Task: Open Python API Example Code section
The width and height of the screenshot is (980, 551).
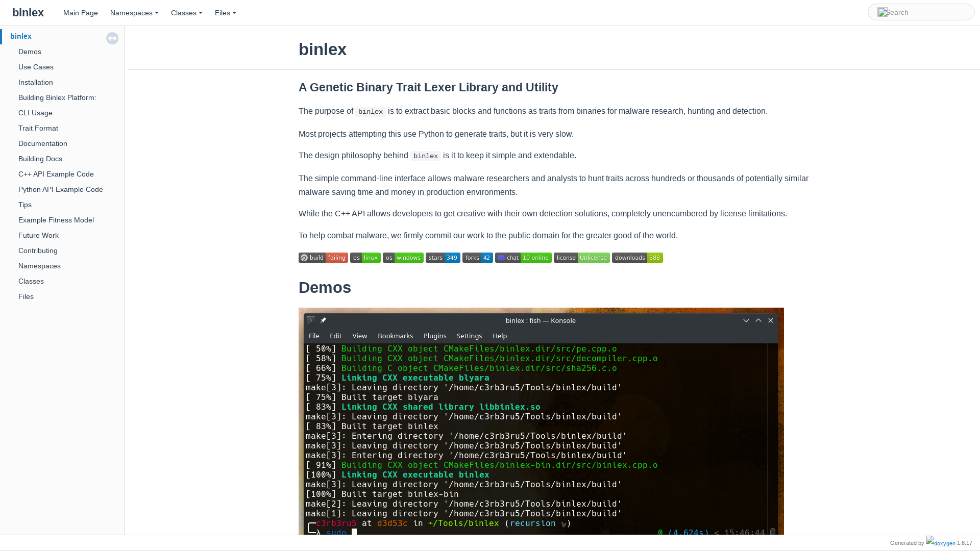Action: [x=61, y=189]
